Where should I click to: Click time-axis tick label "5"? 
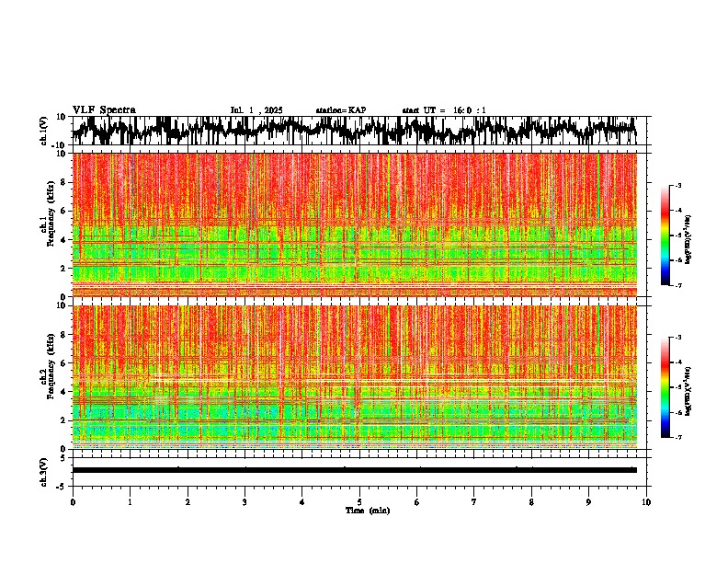pyautogui.click(x=359, y=502)
